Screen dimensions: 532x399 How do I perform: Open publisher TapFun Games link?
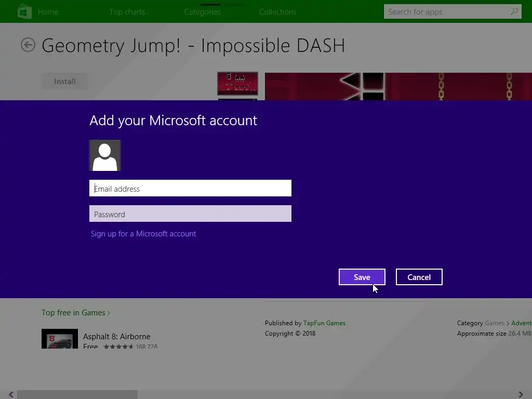click(324, 323)
